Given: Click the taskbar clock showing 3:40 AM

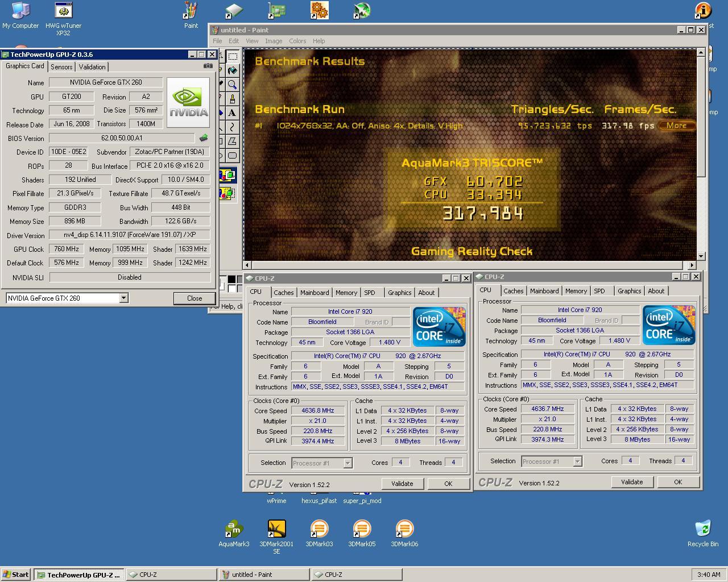Looking at the screenshot, I should pyautogui.click(x=709, y=575).
